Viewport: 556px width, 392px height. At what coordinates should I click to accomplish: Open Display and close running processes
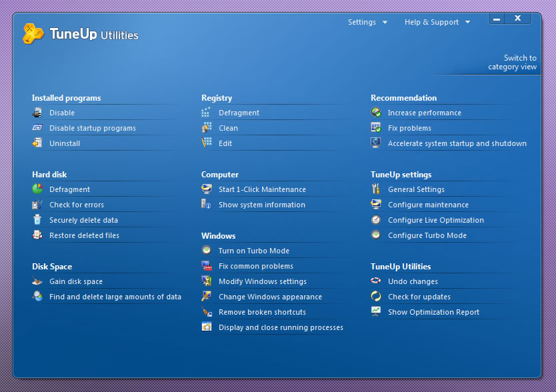click(x=280, y=327)
